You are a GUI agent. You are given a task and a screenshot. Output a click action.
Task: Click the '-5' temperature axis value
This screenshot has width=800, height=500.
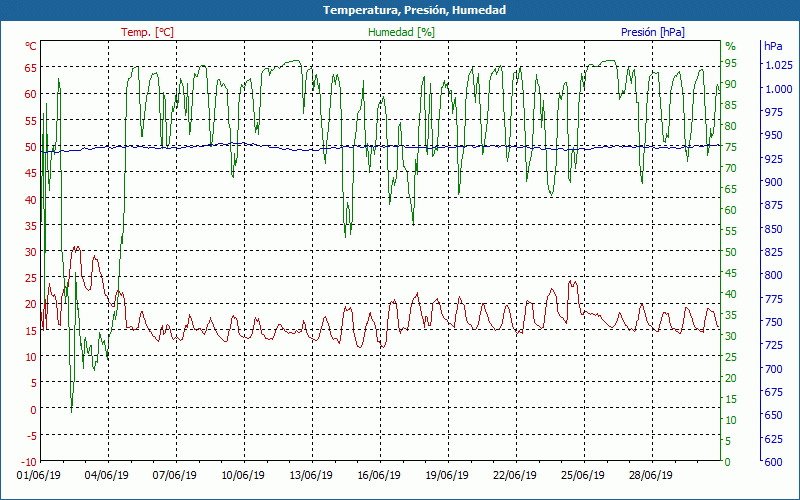pyautogui.click(x=32, y=436)
